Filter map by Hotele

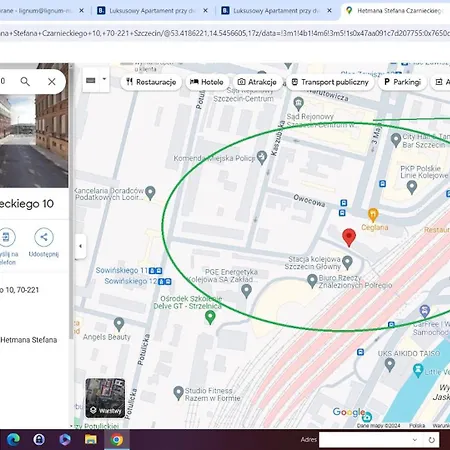[207, 82]
